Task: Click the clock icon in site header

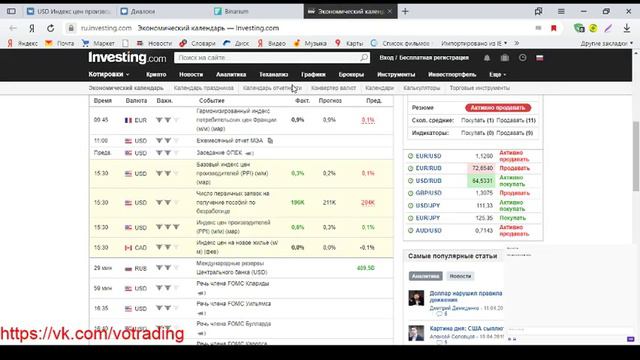Action: coord(522,58)
